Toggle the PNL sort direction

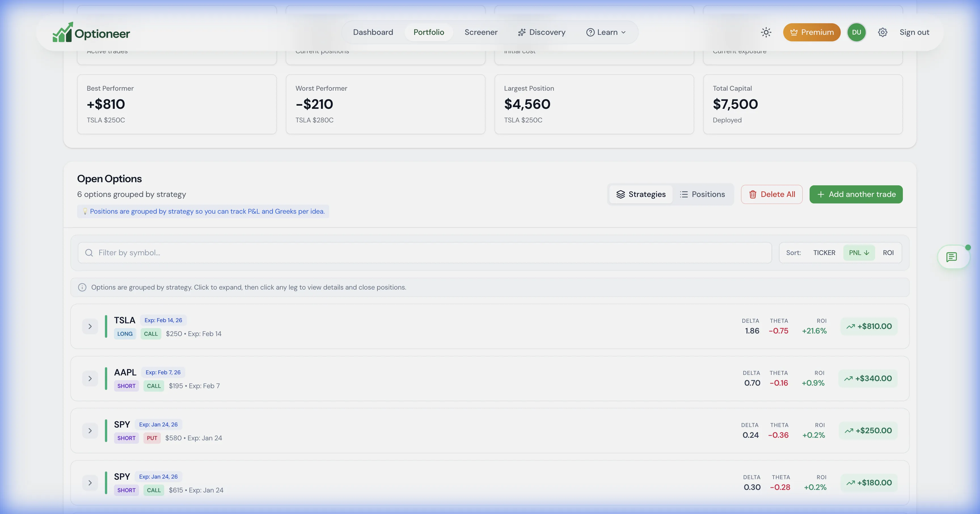tap(859, 253)
